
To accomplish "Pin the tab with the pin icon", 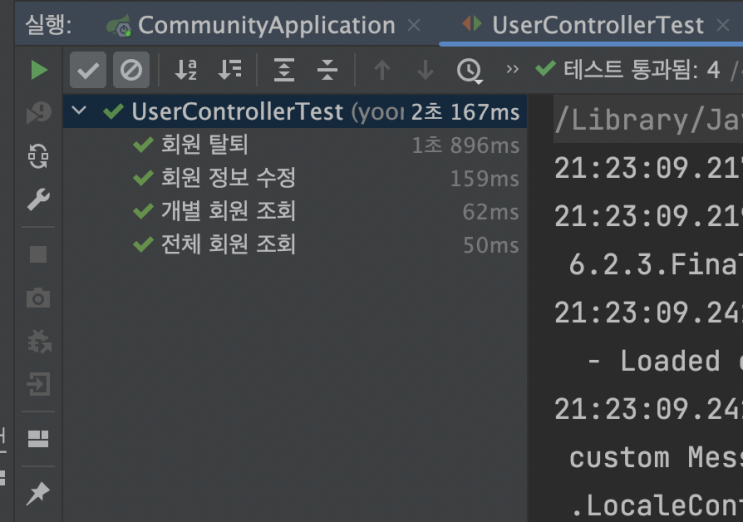I will (38, 494).
